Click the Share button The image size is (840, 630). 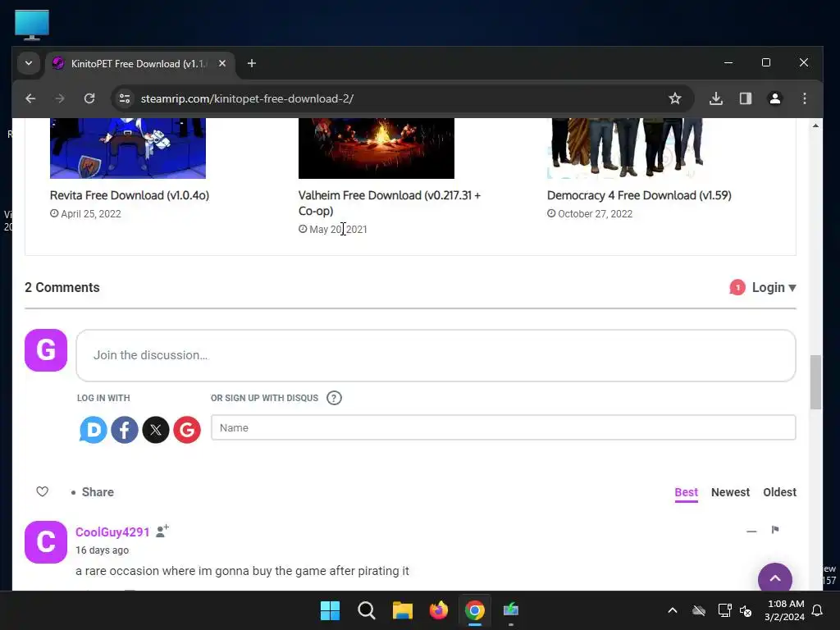click(98, 492)
